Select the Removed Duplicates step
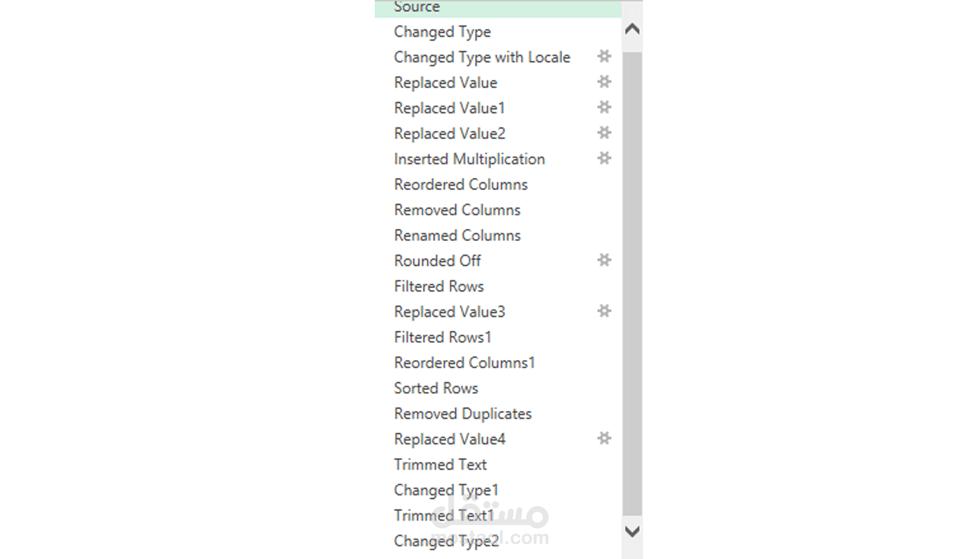 click(x=462, y=414)
